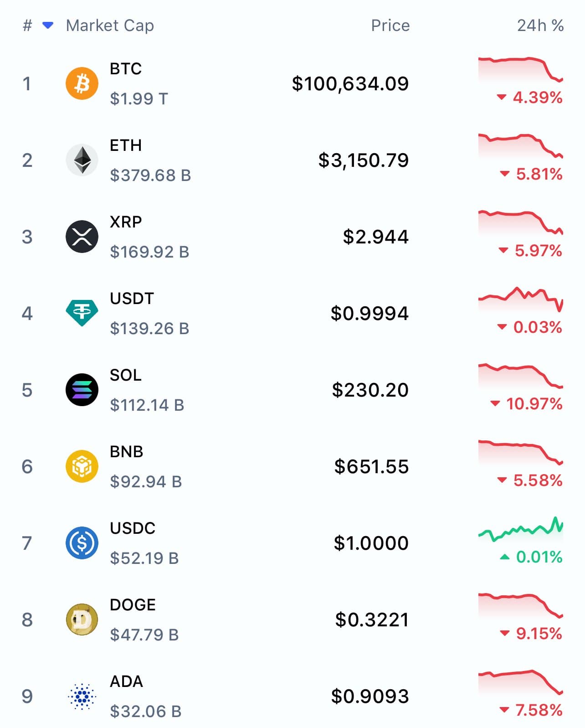Click the USDC blue dollar logo
585x728 pixels.
[82, 543]
